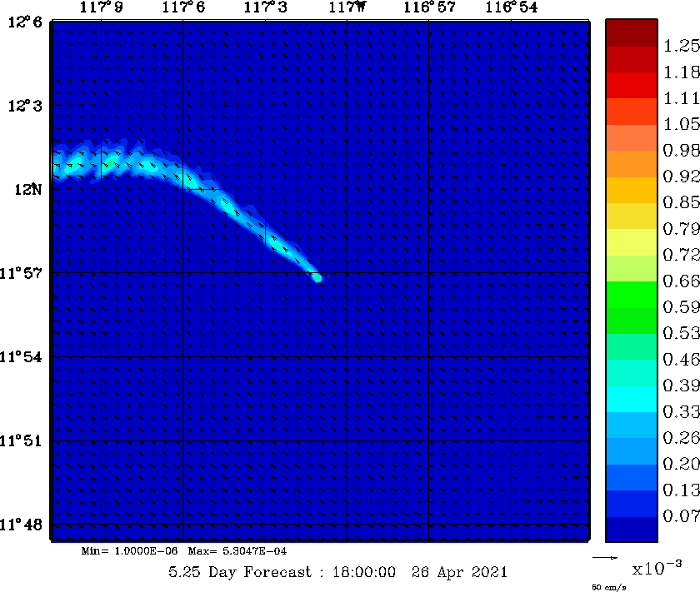This screenshot has width=700, height=592.
Task: Click the "Max= 5.3047E-04" value
Action: point(237,551)
